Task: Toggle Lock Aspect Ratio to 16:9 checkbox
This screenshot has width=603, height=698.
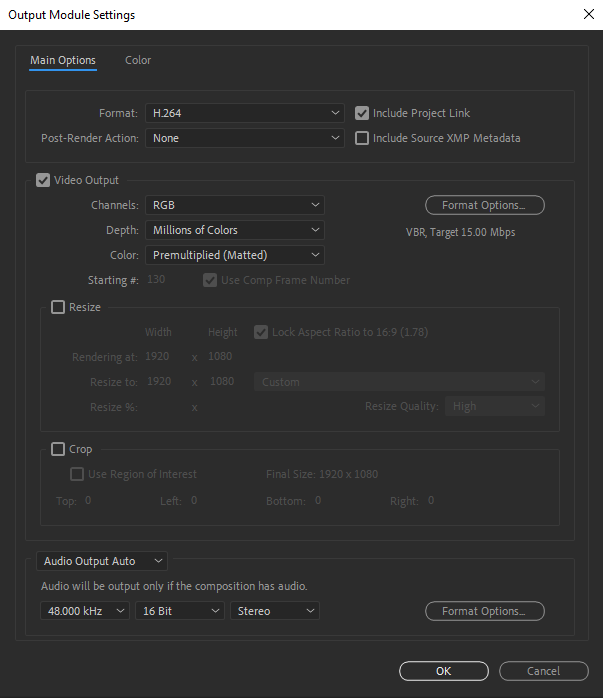Action: pyautogui.click(x=261, y=332)
